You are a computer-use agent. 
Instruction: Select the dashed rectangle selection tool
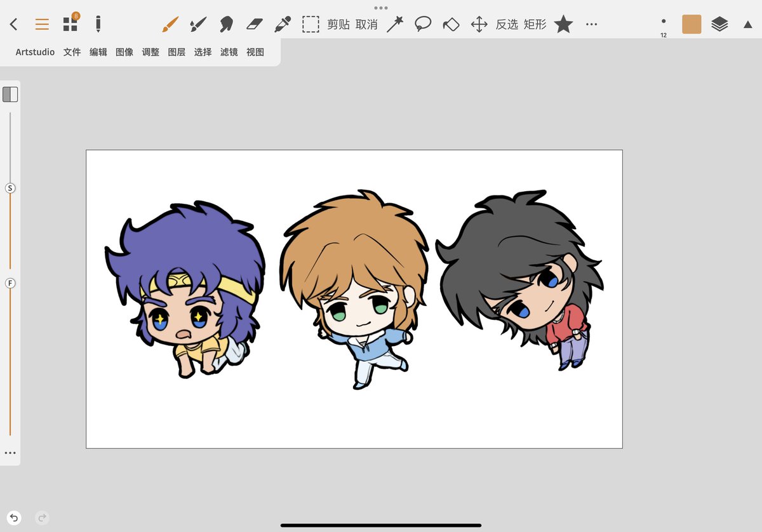click(x=311, y=25)
